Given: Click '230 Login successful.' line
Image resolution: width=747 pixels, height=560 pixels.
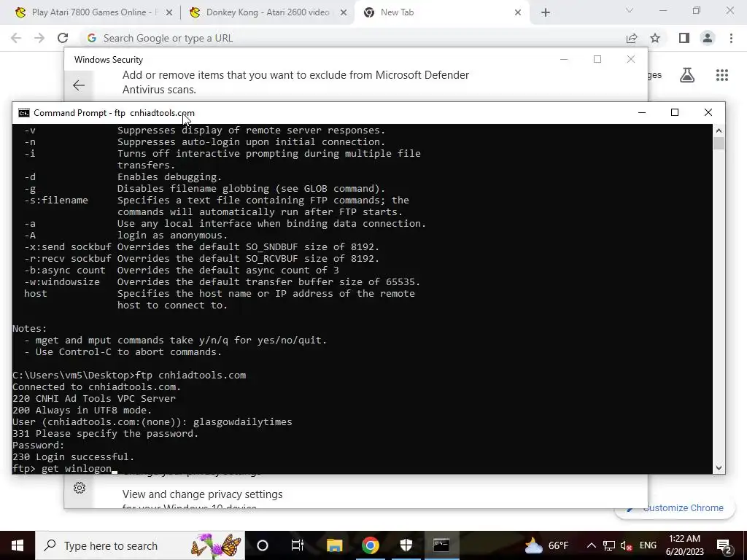Looking at the screenshot, I should coord(74,456).
